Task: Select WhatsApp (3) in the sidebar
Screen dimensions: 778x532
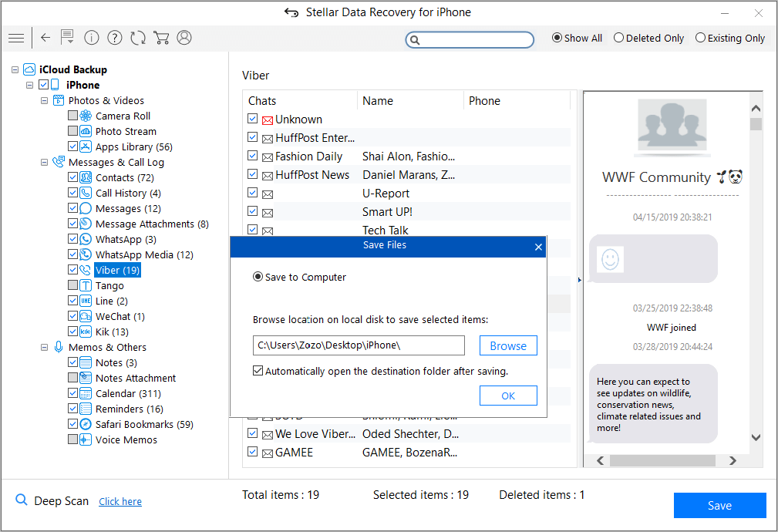Action: click(126, 239)
